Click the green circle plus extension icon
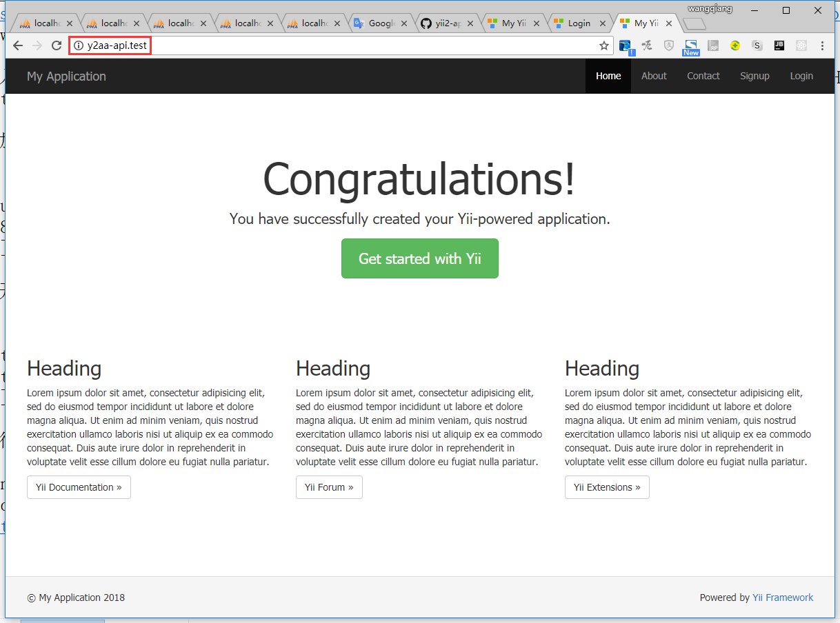The width and height of the screenshot is (840, 623). (x=735, y=45)
